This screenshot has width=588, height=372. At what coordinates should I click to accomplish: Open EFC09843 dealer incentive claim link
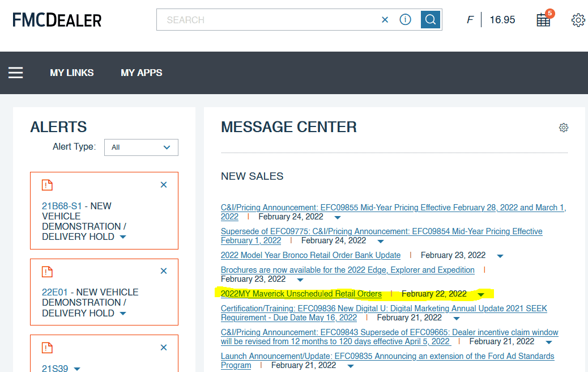pyautogui.click(x=389, y=337)
